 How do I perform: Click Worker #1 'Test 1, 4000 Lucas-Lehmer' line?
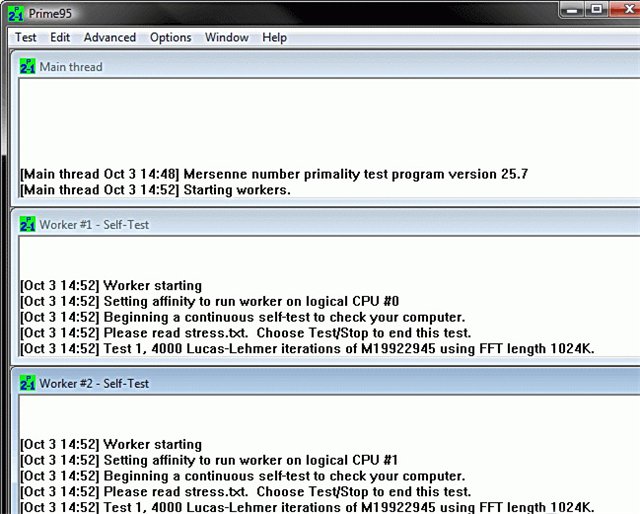(307, 349)
